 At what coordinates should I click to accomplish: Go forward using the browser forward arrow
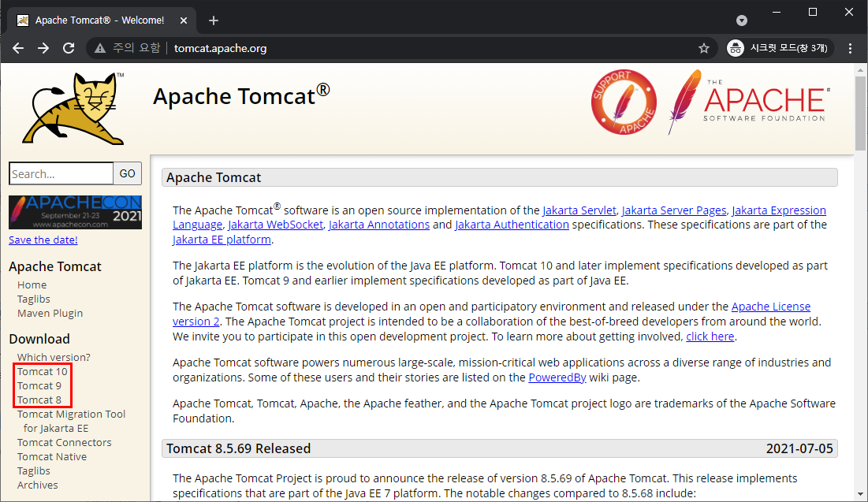coord(43,48)
